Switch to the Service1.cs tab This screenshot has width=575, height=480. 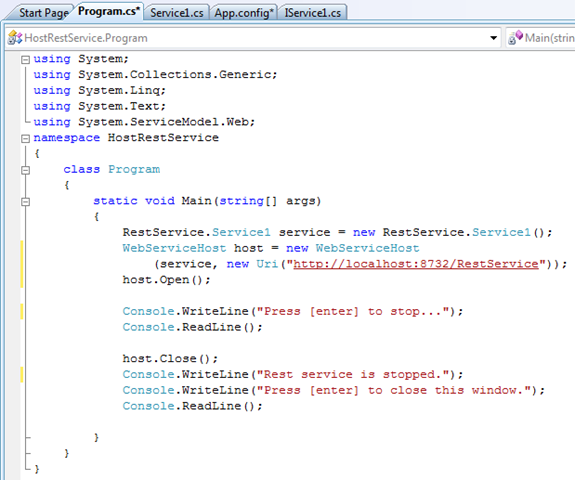coord(177,13)
